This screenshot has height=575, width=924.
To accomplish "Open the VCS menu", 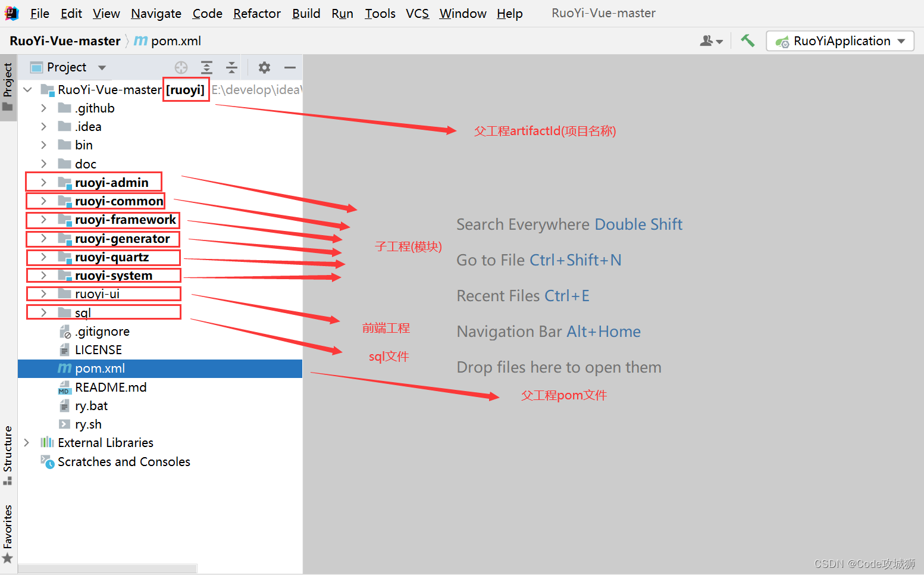I will (x=417, y=13).
